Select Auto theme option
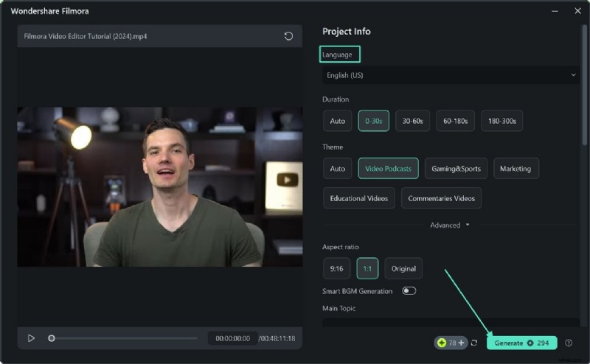 (337, 169)
